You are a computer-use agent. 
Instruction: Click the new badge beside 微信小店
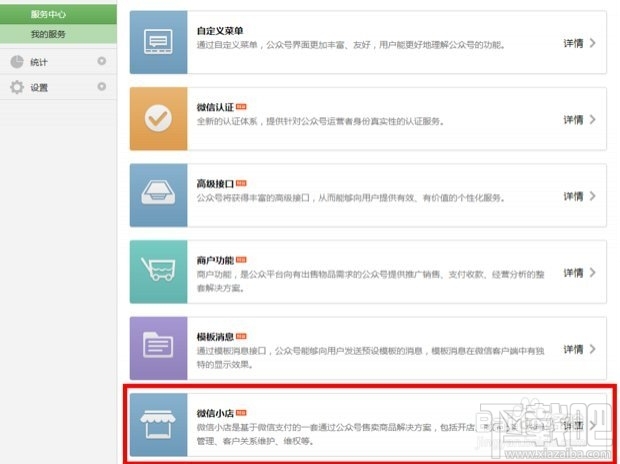click(x=241, y=413)
